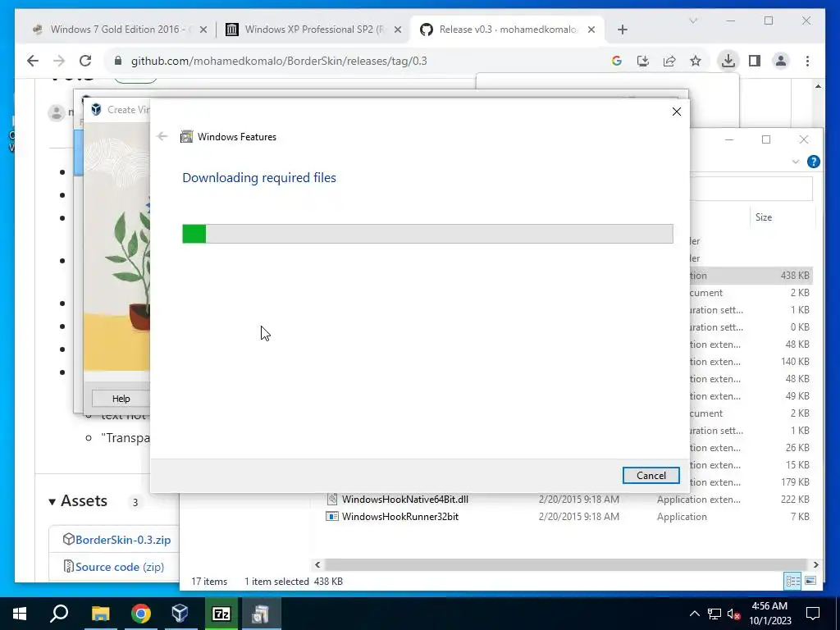Maximize the File Explorer window
The height and width of the screenshot is (630, 840).
[x=766, y=139]
